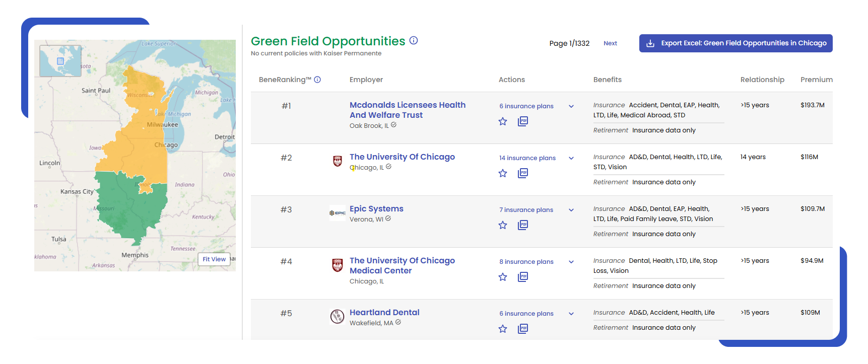Open PDF icon for Epic Systems
Image resolution: width=868 pixels, height=364 pixels.
coord(523,225)
